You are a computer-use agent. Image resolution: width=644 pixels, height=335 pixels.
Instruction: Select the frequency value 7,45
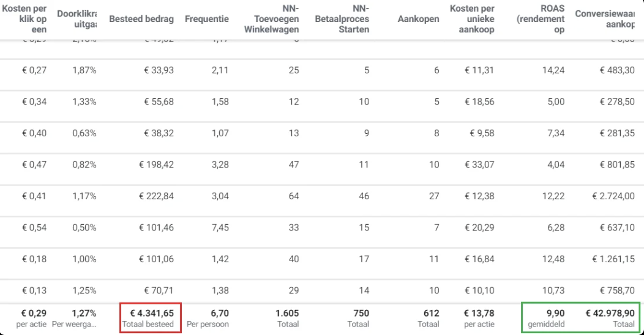click(220, 227)
